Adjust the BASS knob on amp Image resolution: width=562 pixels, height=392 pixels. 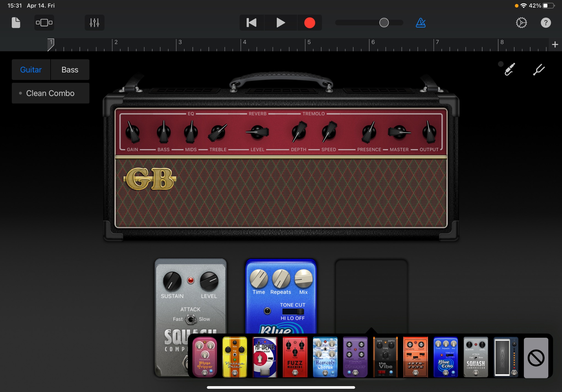click(164, 132)
